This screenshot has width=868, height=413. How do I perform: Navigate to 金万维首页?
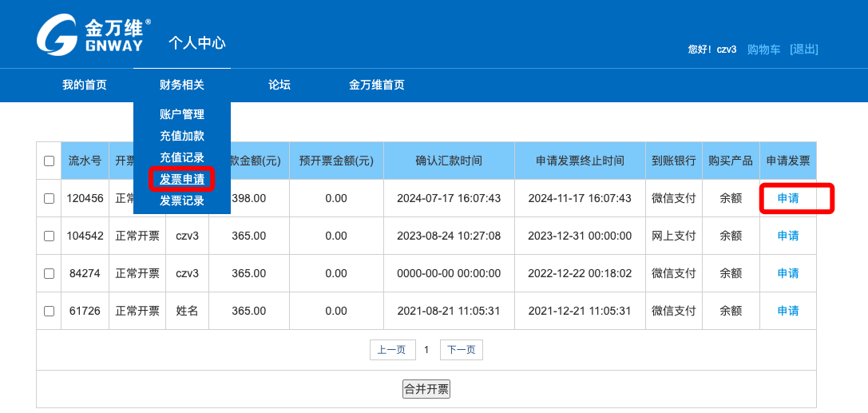376,85
